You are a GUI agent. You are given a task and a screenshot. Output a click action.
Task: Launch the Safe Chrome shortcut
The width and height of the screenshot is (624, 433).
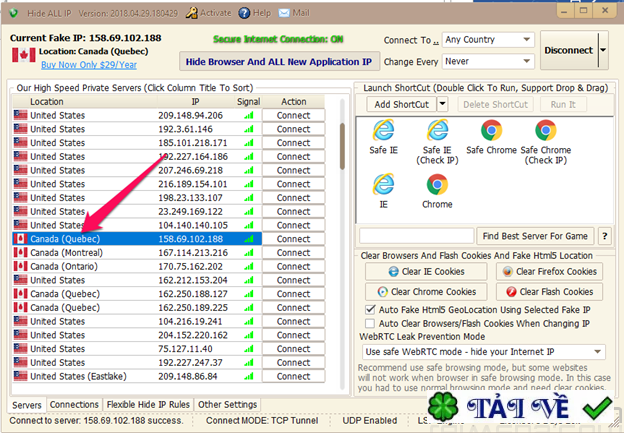pyautogui.click(x=491, y=137)
